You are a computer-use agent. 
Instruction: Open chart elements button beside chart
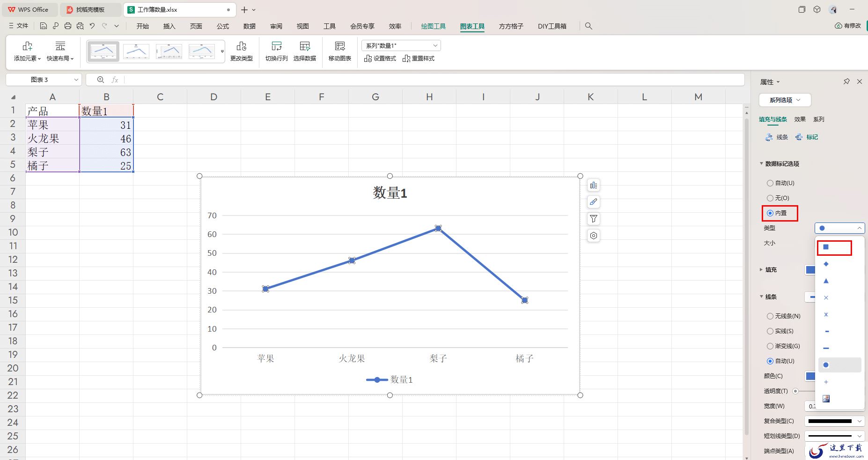pos(594,185)
